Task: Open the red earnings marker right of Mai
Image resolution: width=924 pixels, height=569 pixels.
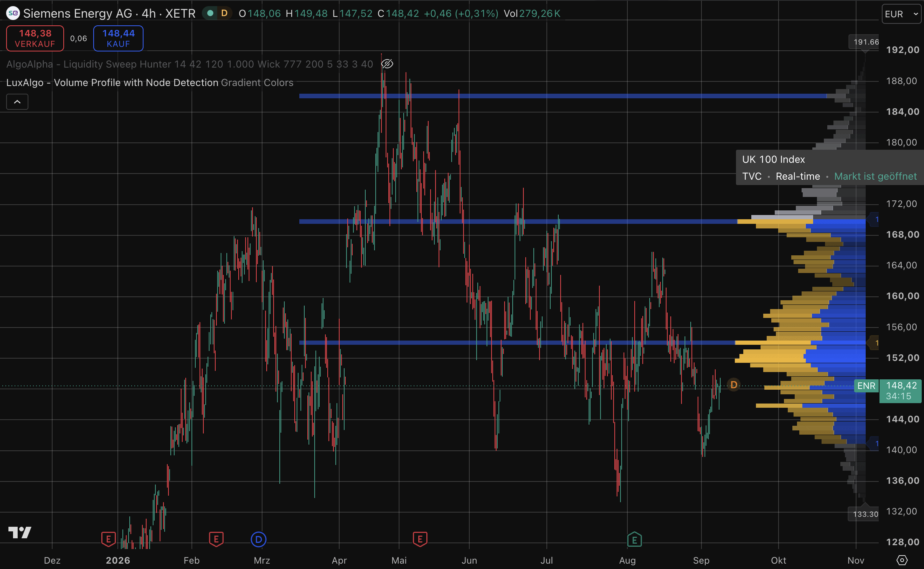Action: point(420,539)
